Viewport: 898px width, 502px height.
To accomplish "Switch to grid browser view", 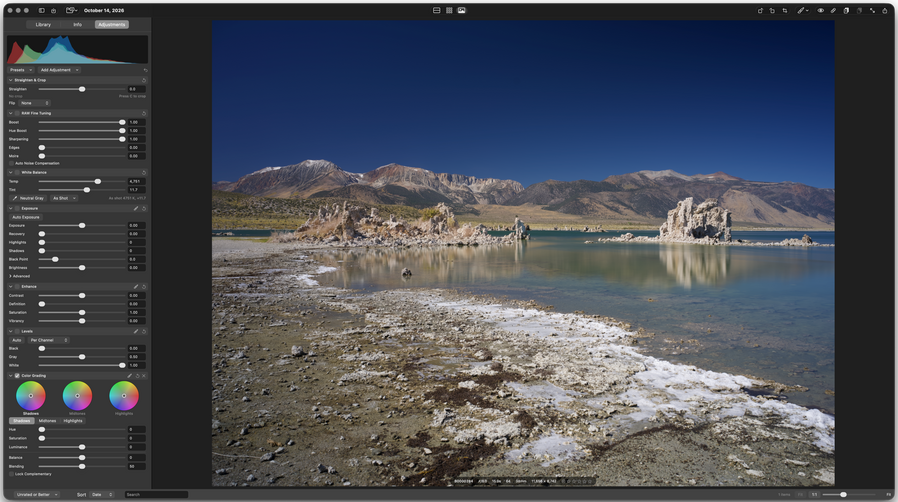I will 449,10.
